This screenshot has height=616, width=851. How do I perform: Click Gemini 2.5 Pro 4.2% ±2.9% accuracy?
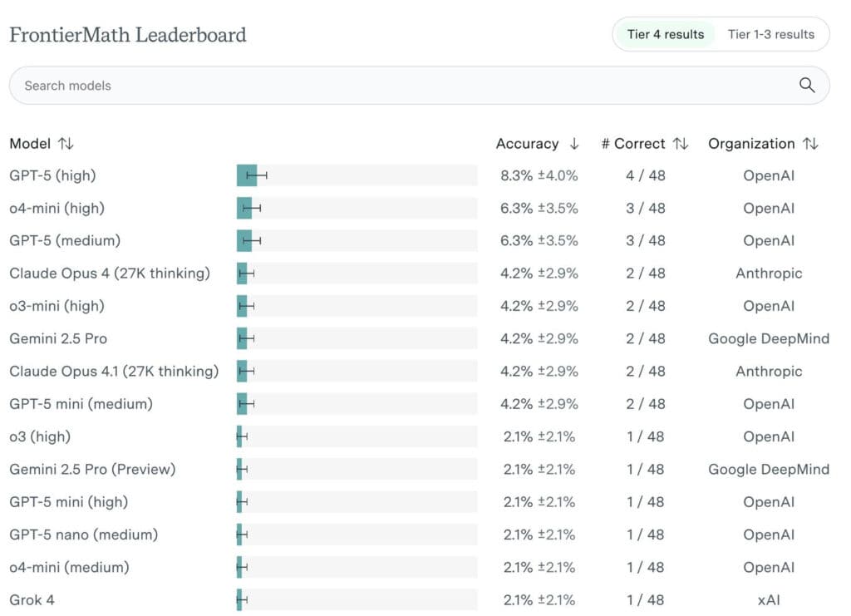[539, 338]
